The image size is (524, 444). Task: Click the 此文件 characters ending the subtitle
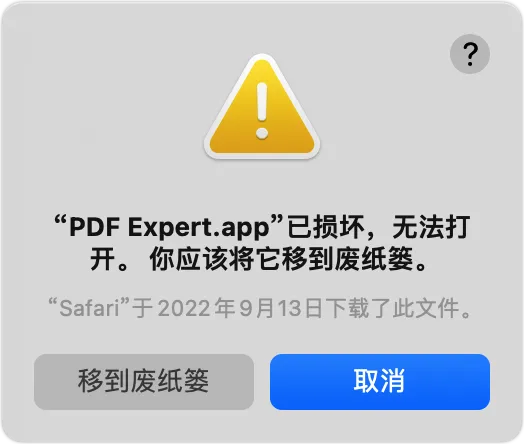coord(426,308)
